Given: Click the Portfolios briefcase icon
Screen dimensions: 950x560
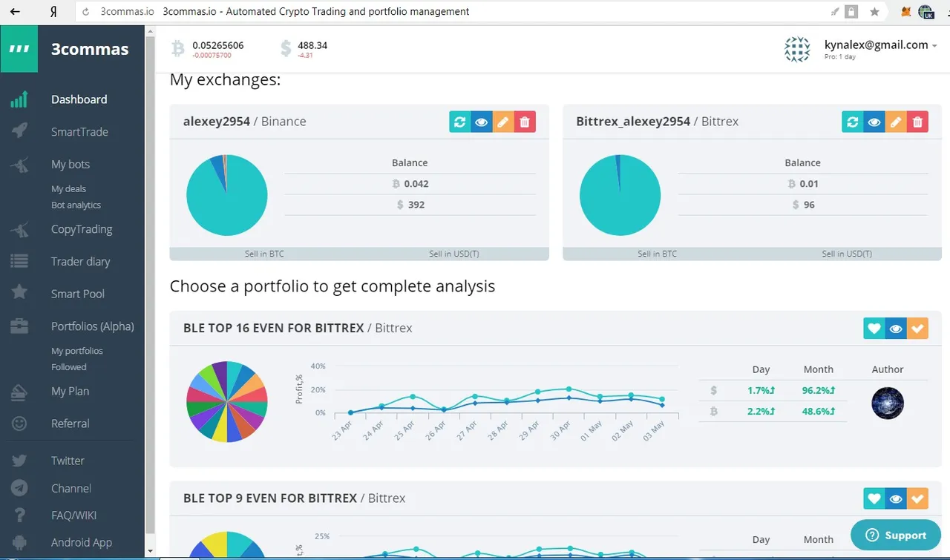Looking at the screenshot, I should (x=19, y=326).
